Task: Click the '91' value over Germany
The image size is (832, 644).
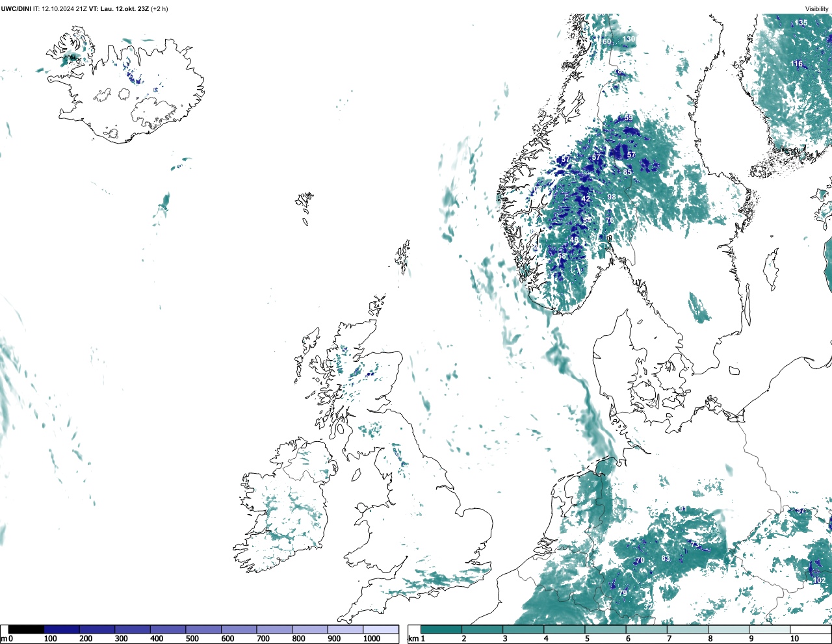Action: click(x=682, y=509)
